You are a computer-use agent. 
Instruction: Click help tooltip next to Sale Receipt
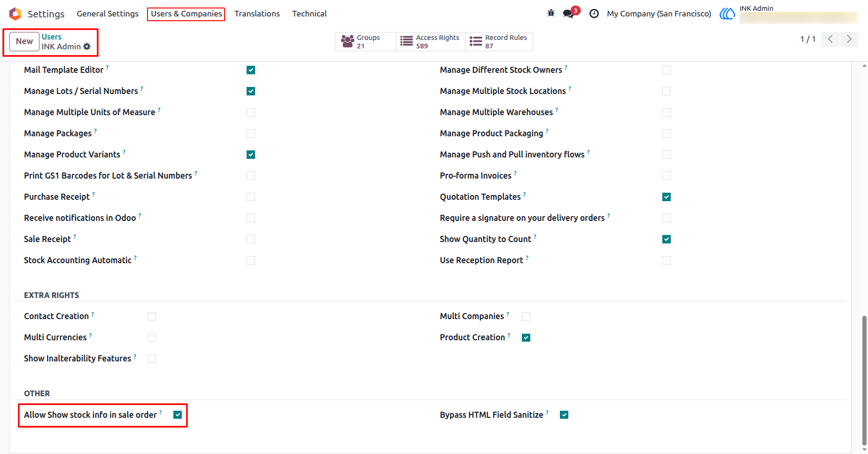click(75, 236)
